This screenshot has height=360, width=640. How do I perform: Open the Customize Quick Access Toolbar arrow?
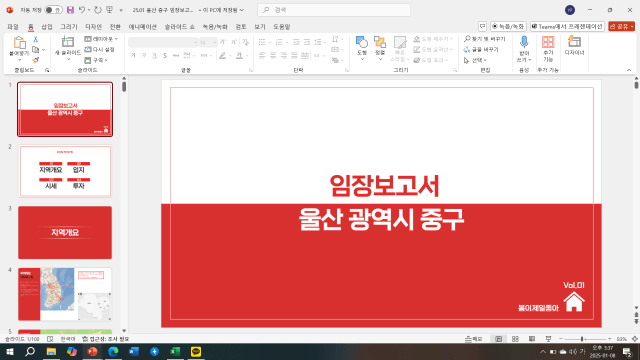121,10
